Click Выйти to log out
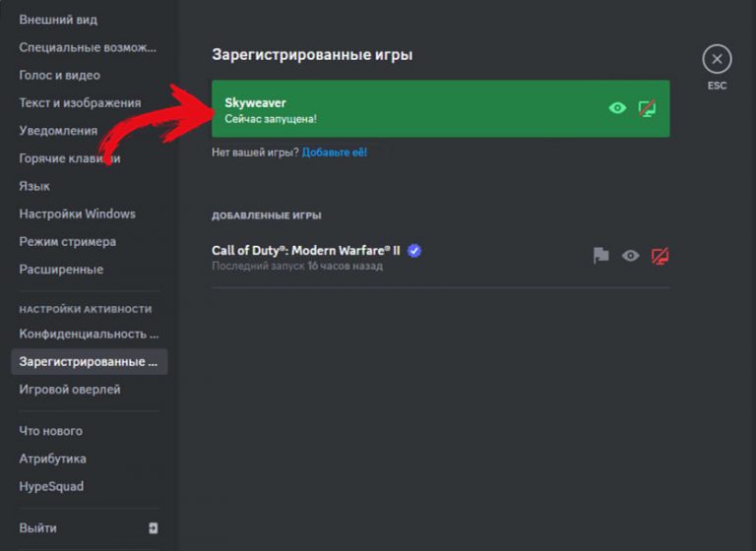 tap(38, 528)
